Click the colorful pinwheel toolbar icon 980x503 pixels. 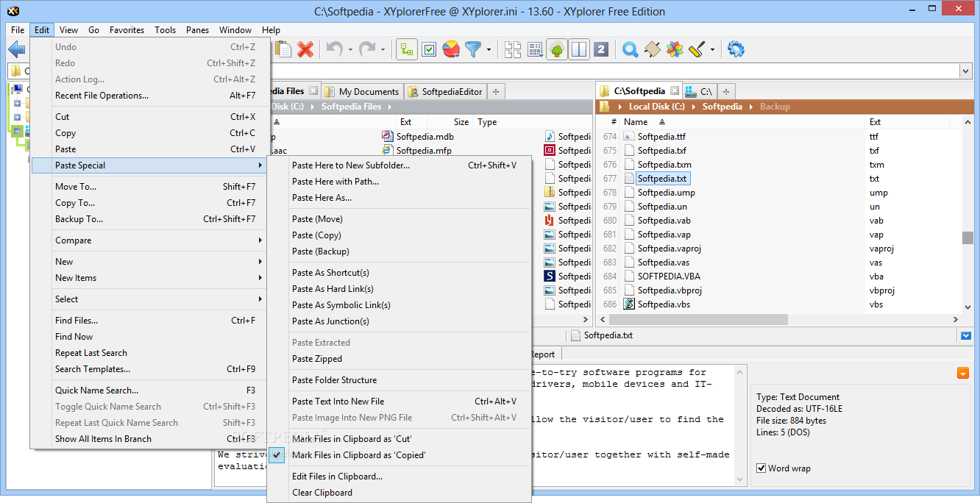point(675,50)
